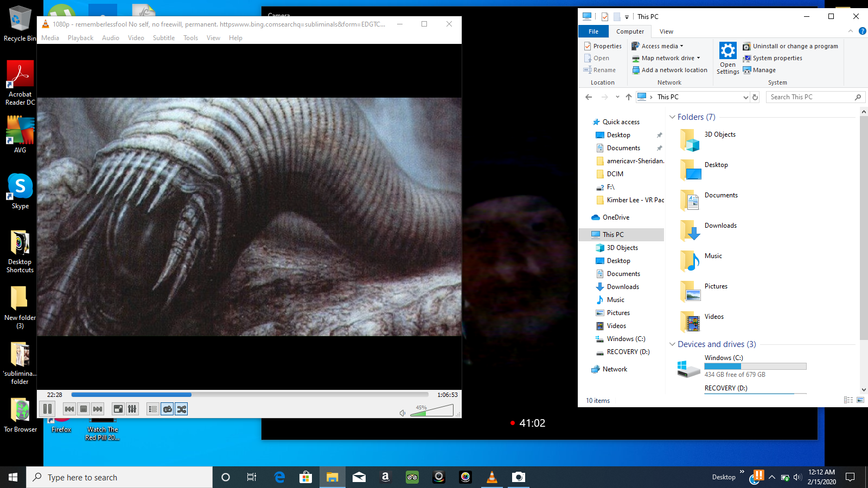Toggle VLC fullscreen mode button

point(118,409)
